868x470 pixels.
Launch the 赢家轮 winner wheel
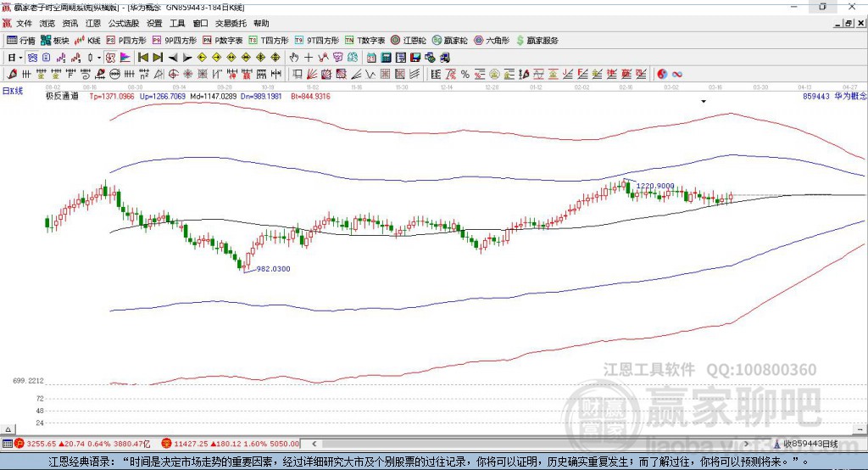pyautogui.click(x=450, y=41)
